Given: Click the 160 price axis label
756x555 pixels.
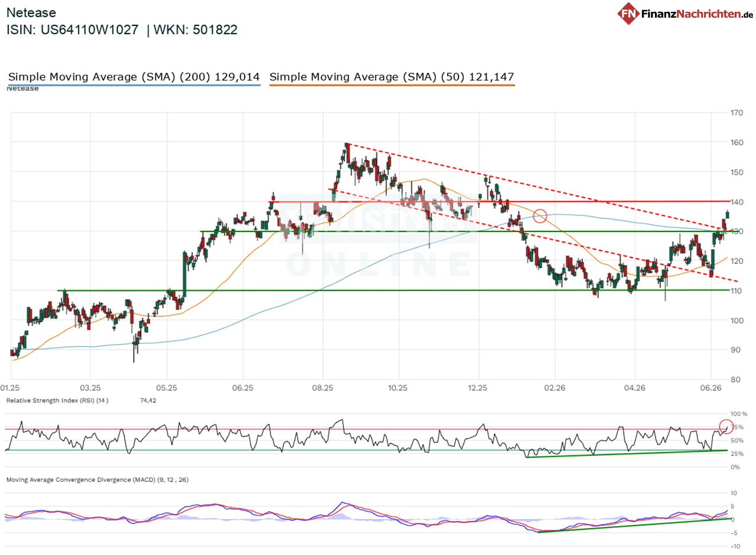Looking at the screenshot, I should click(x=737, y=142).
